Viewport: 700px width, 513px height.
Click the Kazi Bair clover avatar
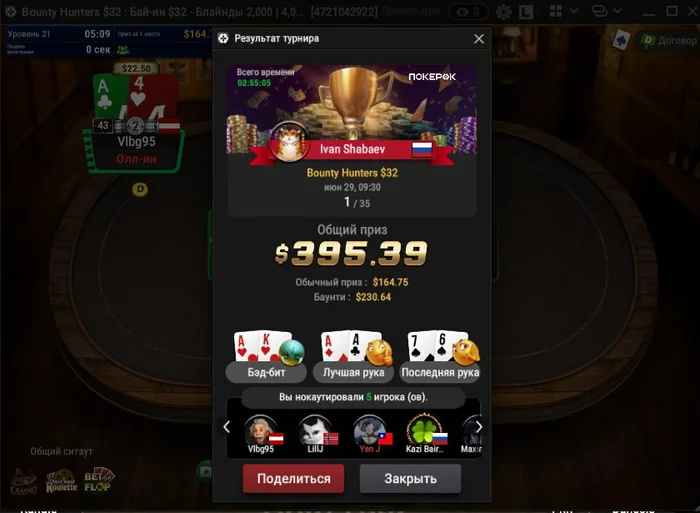424,431
